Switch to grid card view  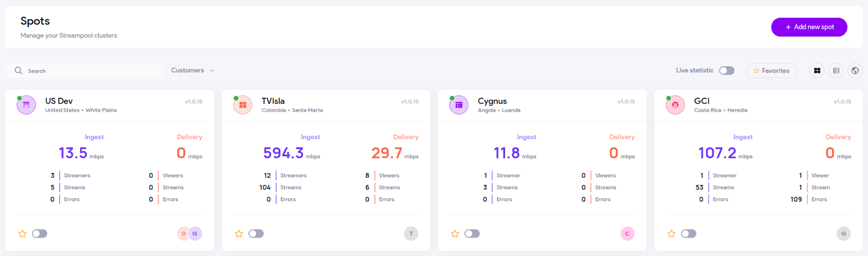817,71
